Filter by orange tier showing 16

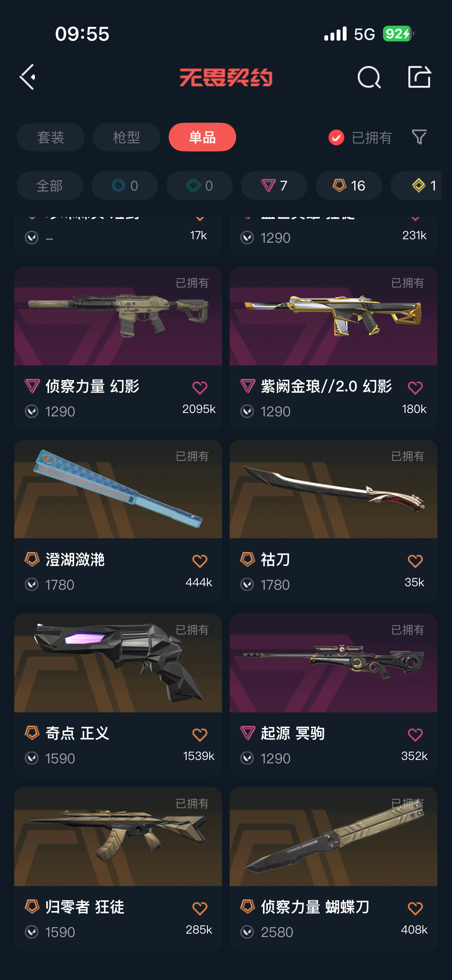tap(349, 186)
